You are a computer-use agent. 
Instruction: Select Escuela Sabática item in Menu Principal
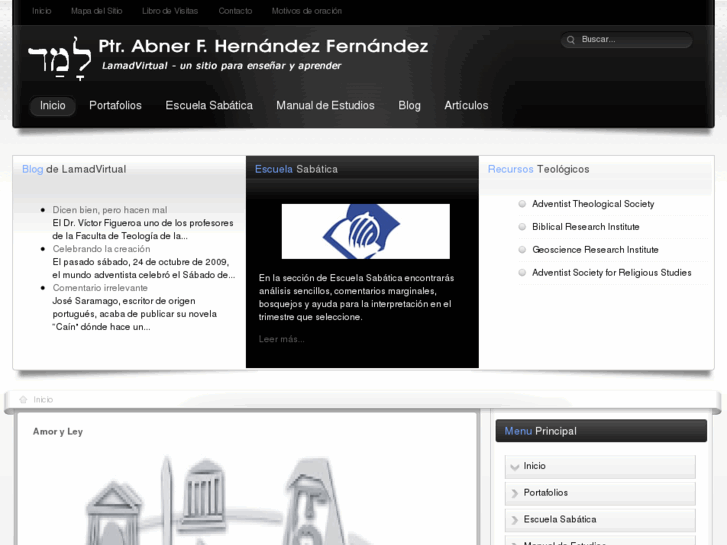click(x=600, y=520)
